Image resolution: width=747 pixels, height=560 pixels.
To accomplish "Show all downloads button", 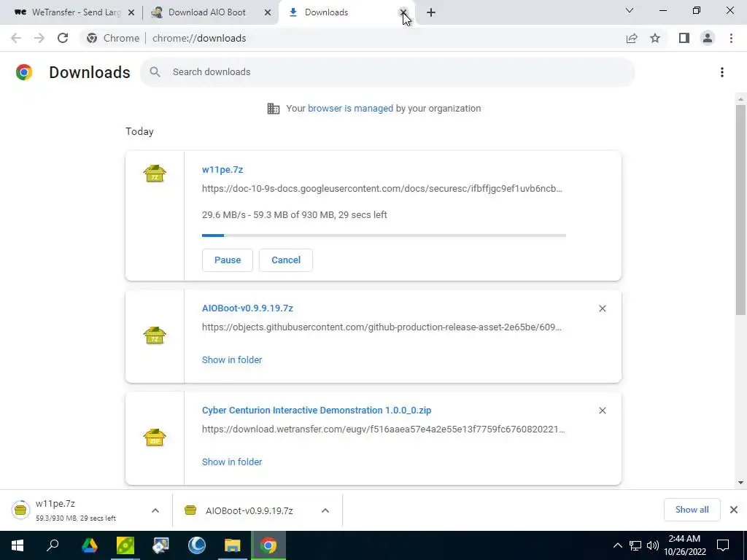I will click(692, 510).
